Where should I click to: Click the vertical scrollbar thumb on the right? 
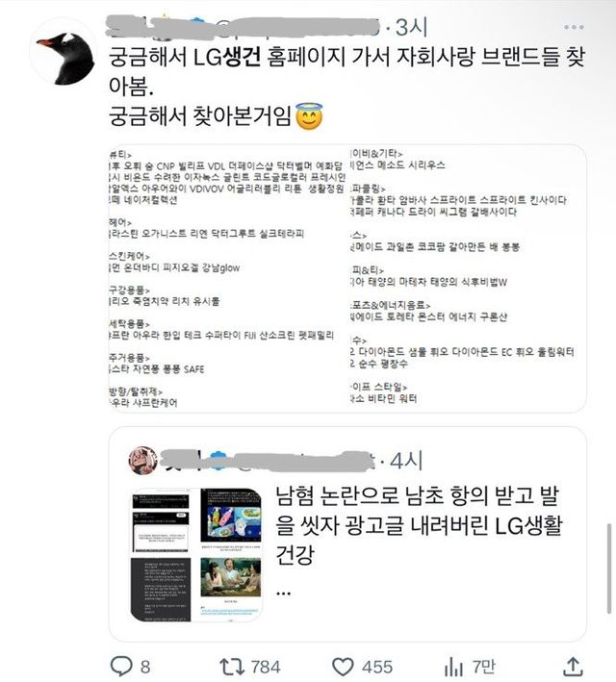pyautogui.click(x=609, y=568)
